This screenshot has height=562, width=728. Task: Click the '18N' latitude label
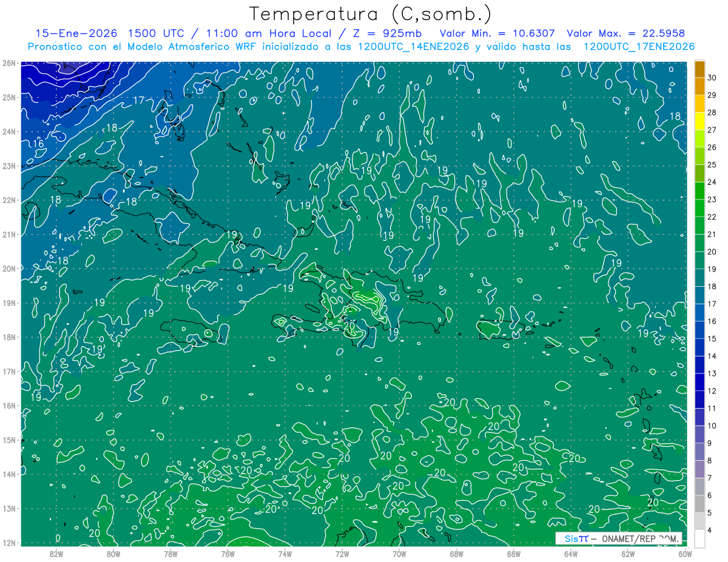tap(8, 337)
